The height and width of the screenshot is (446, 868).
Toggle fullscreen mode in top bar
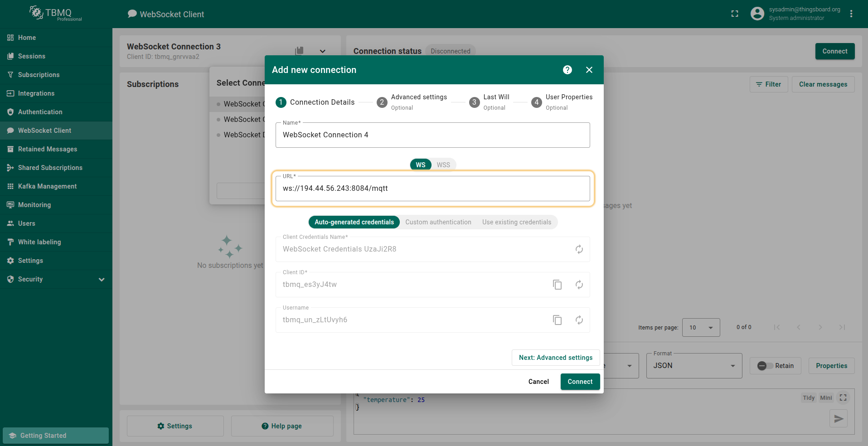(x=735, y=14)
